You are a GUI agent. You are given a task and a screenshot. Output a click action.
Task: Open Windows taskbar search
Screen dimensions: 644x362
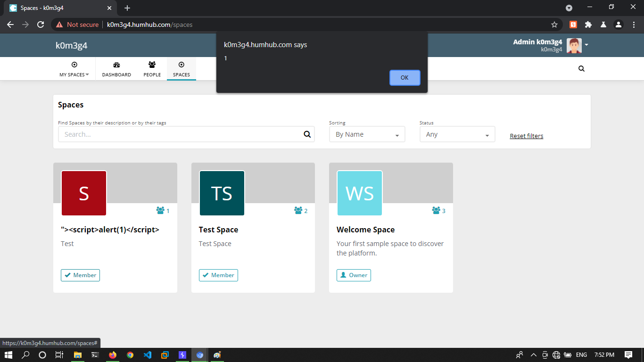(25, 355)
